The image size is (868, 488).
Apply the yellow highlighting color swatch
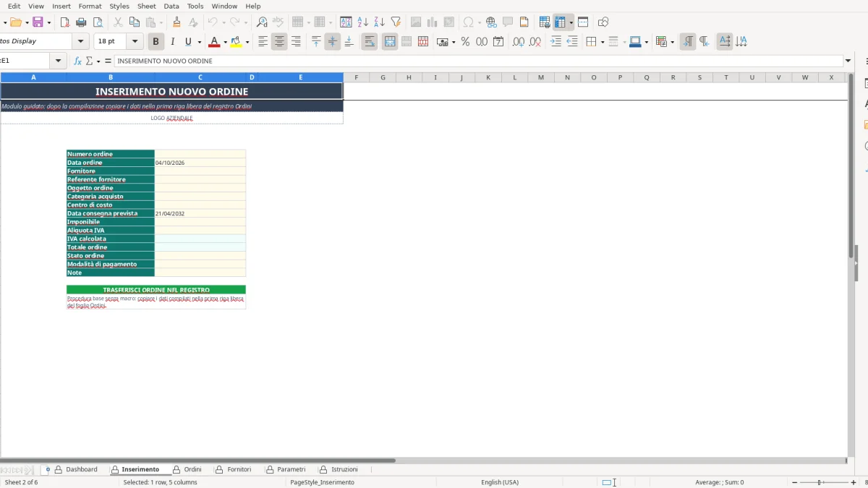(236, 42)
